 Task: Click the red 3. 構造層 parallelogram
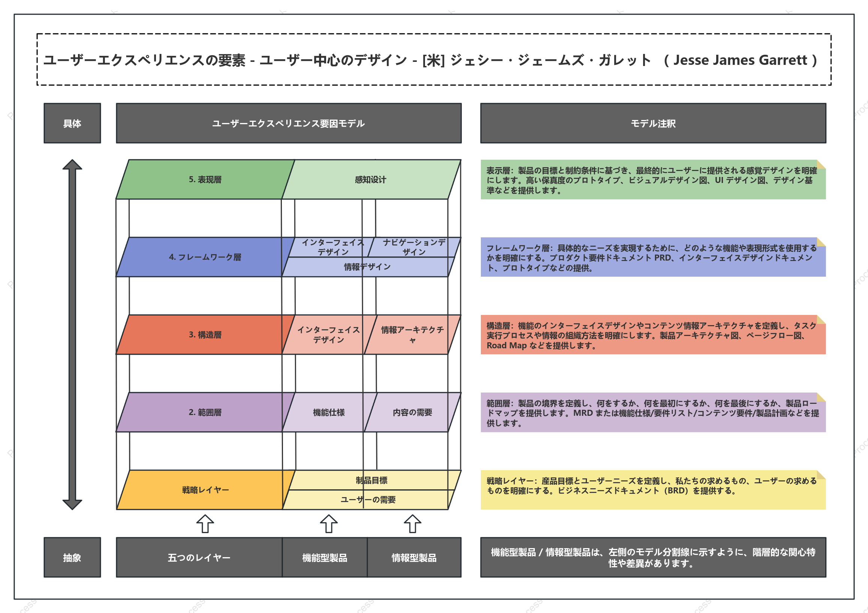[205, 335]
